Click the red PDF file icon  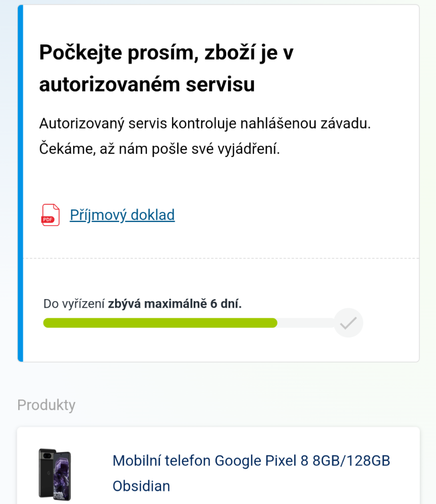coord(50,215)
